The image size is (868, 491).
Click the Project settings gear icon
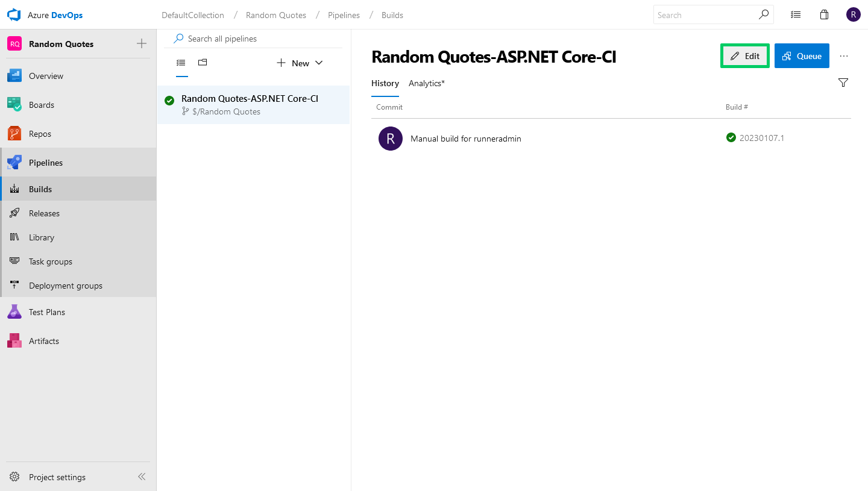pyautogui.click(x=14, y=477)
